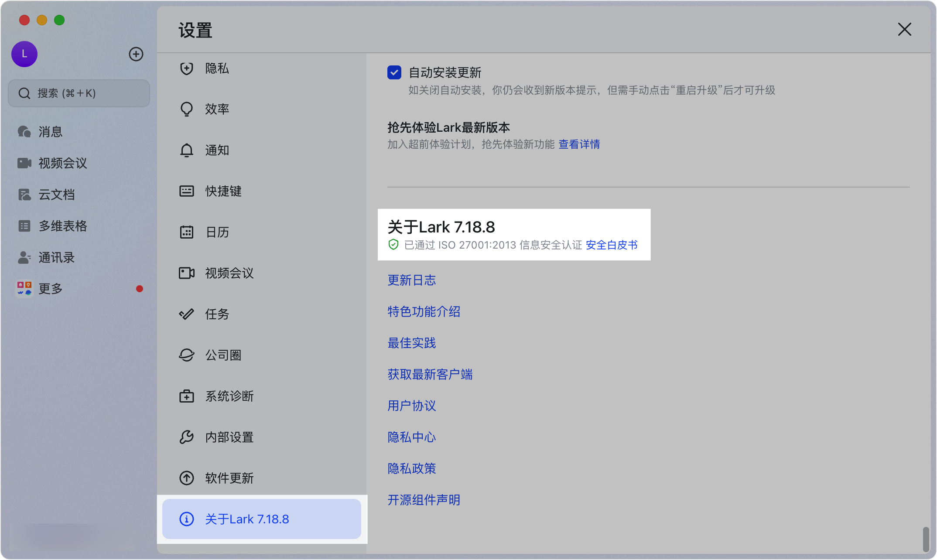Open 云文档 in main sidebar
937x560 pixels.
79,195
